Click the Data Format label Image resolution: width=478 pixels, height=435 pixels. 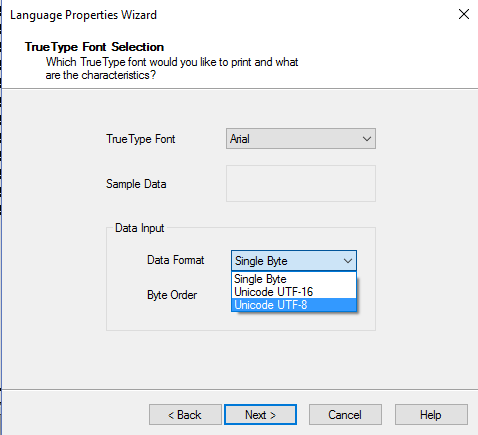tap(175, 260)
